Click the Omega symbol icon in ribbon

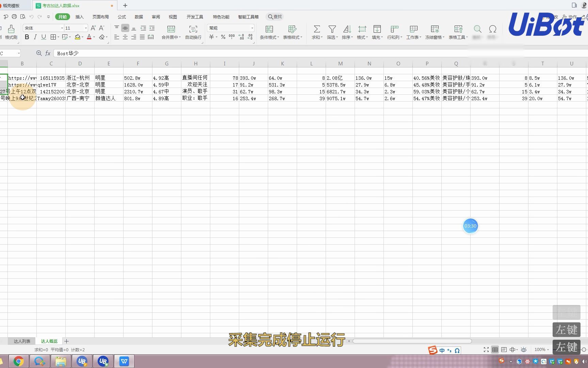tap(492, 29)
